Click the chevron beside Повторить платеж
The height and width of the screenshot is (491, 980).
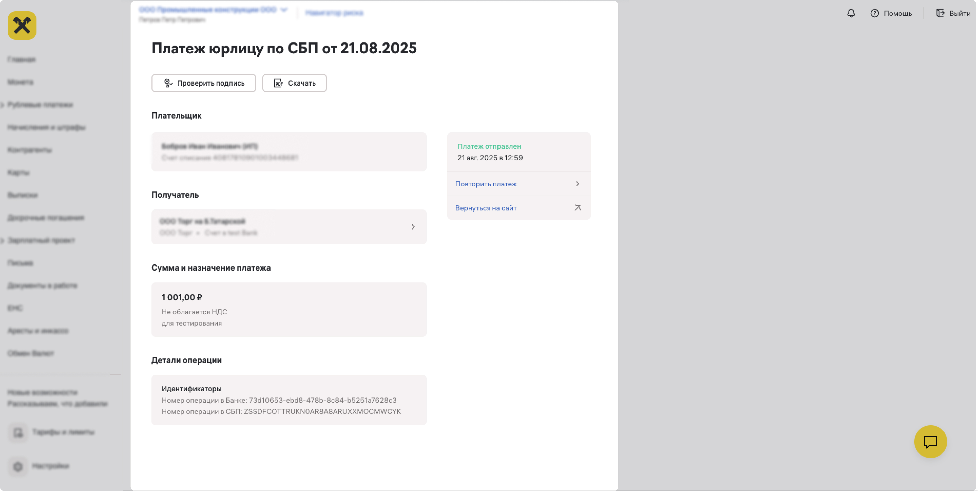coord(577,184)
